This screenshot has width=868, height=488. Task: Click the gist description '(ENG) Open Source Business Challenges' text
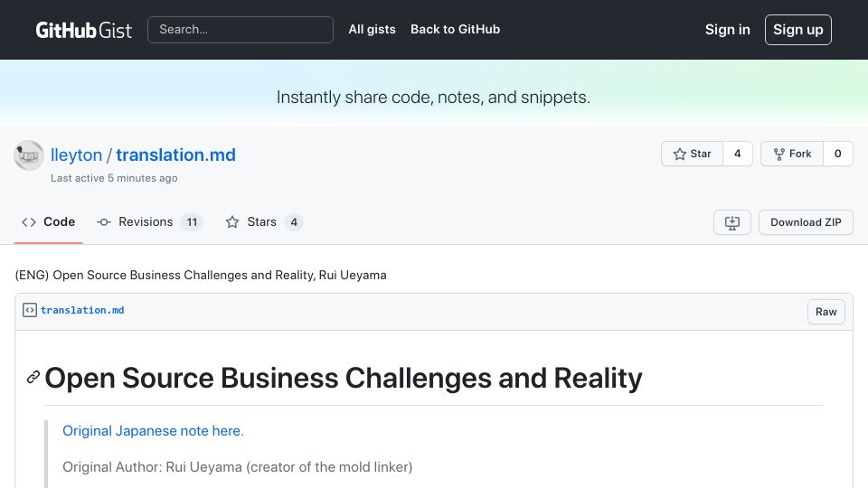click(201, 275)
